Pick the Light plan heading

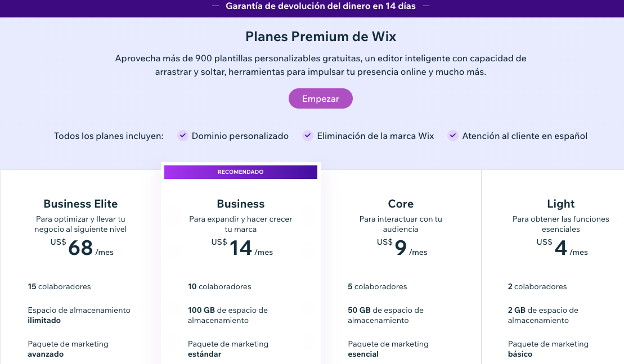coord(560,204)
